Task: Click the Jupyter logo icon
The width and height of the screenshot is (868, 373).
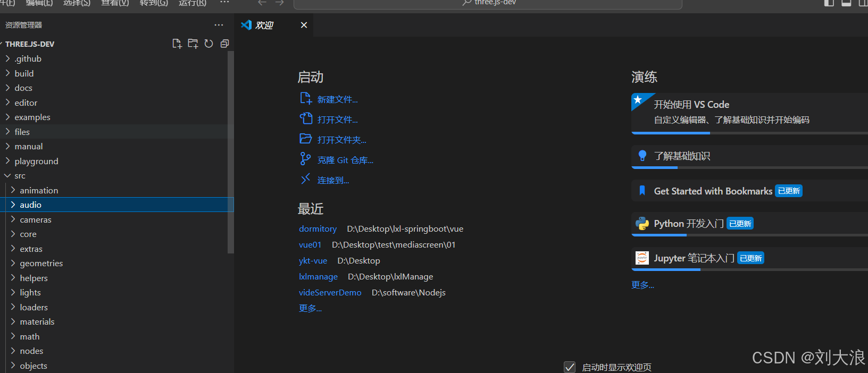Action: [642, 258]
